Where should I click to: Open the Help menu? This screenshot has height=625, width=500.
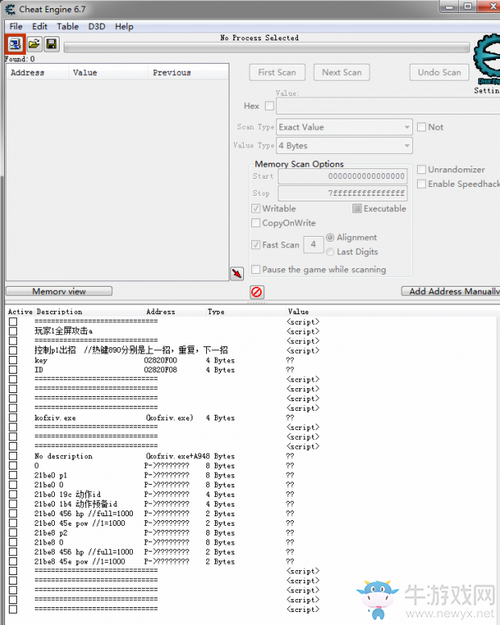click(x=124, y=27)
